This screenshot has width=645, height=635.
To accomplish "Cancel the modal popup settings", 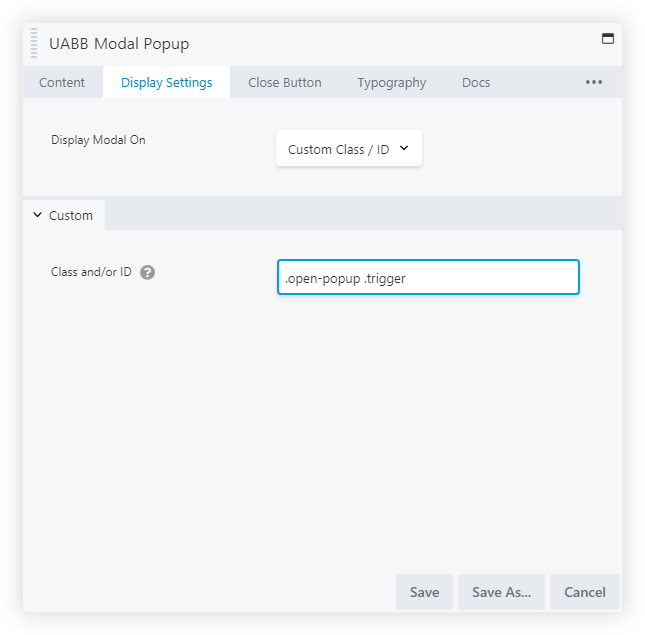I will coord(585,592).
